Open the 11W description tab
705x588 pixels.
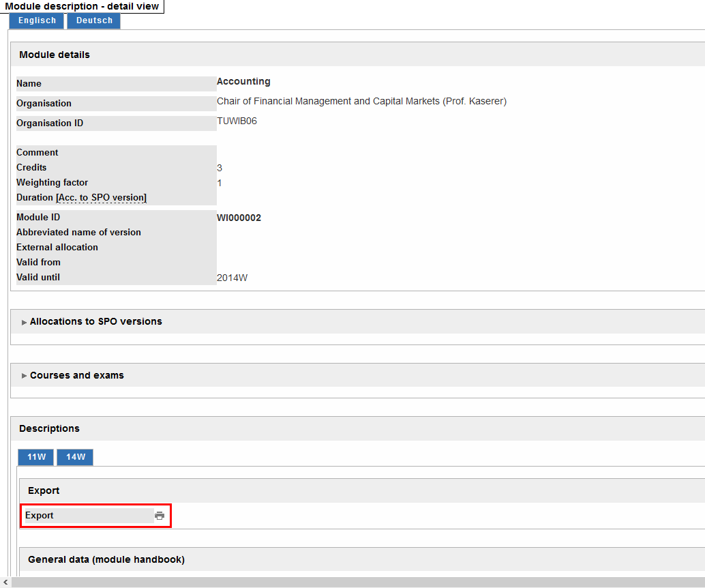[x=37, y=457]
